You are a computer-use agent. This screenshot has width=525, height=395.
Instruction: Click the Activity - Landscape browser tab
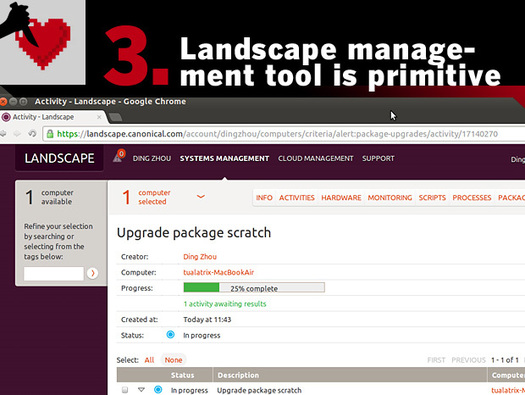tap(53, 117)
